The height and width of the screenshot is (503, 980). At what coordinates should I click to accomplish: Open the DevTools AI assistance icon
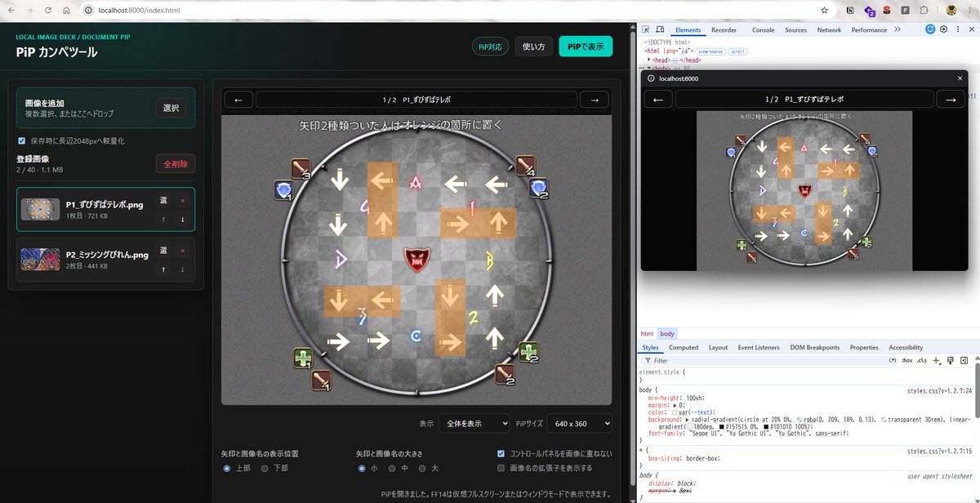click(x=930, y=29)
